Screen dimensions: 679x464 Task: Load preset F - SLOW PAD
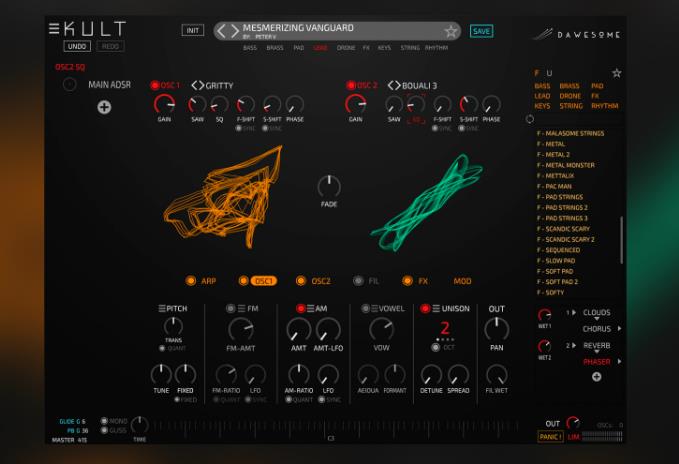[x=556, y=261]
